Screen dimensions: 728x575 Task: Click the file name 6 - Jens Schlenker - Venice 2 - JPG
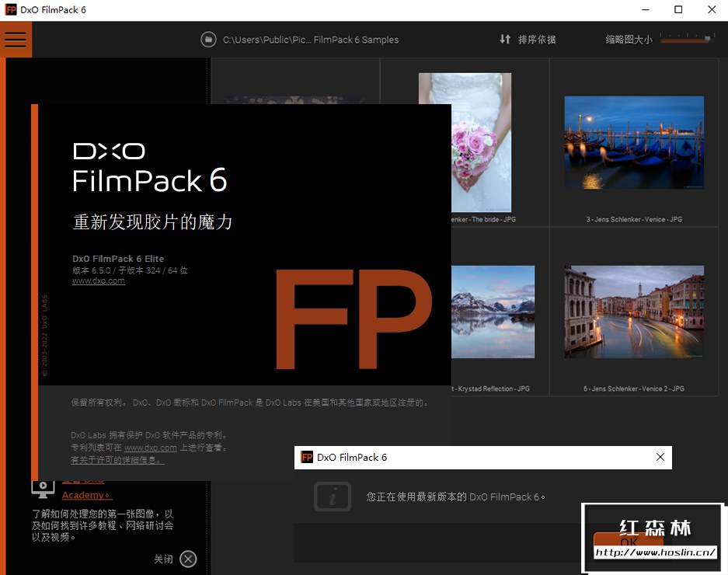click(x=634, y=389)
